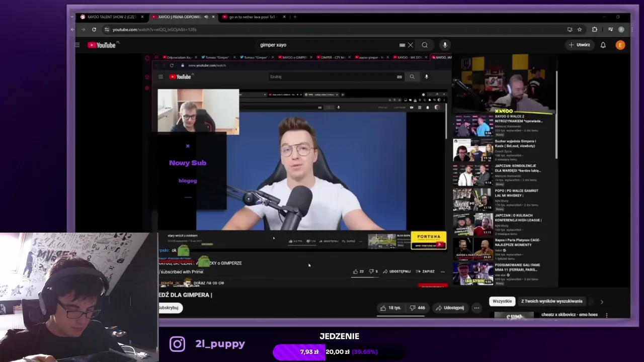Viewport: 644px width, 362px height.
Task: Open JAPCZAN | O KULISACH KONFERENCJI HIGH LEAGUE
Action: pos(473,224)
